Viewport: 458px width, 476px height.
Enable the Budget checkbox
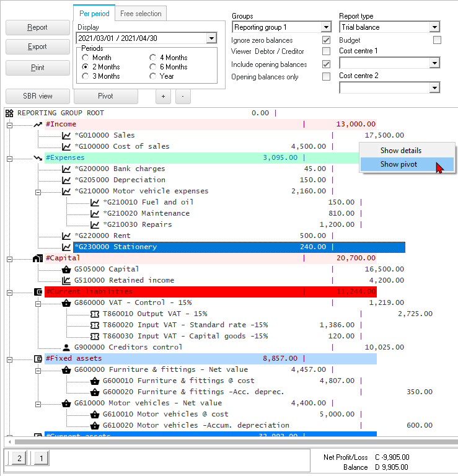[437, 40]
